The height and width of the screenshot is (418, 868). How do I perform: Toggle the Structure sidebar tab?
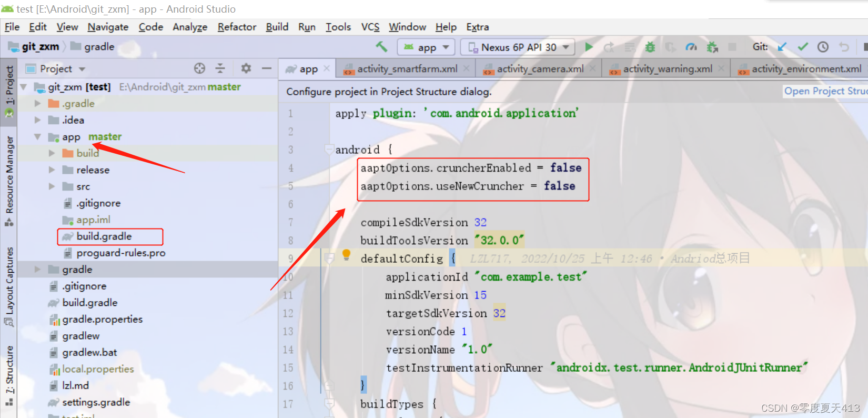pyautogui.click(x=9, y=376)
